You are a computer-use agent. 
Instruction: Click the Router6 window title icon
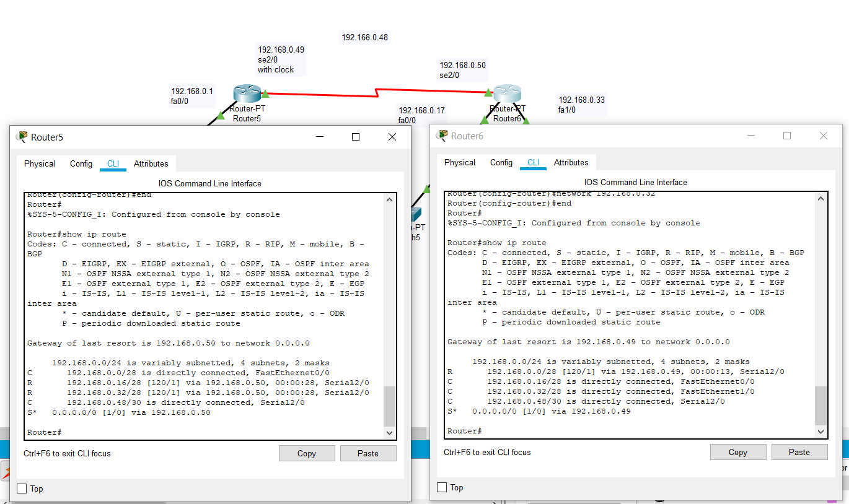coord(442,136)
